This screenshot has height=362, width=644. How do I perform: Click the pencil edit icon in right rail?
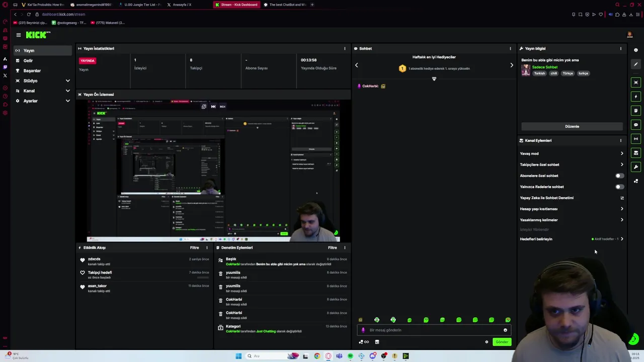coord(636,64)
